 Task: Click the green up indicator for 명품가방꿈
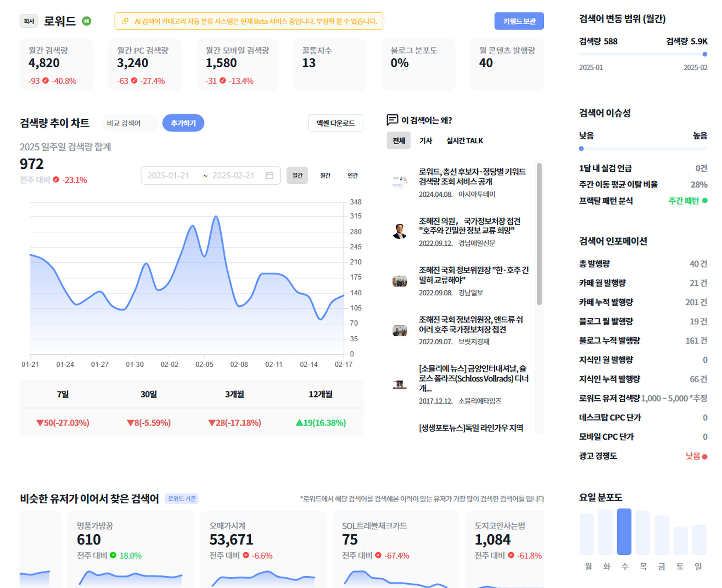click(x=113, y=555)
